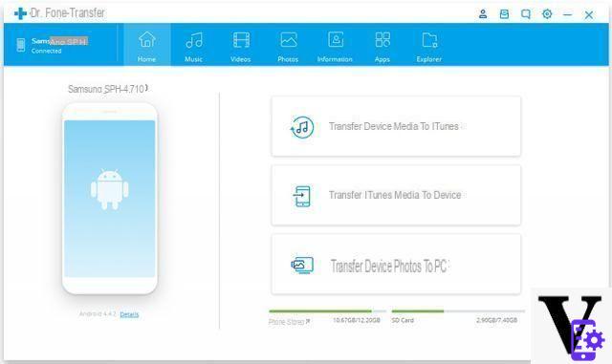Click the account profile icon

click(x=483, y=14)
